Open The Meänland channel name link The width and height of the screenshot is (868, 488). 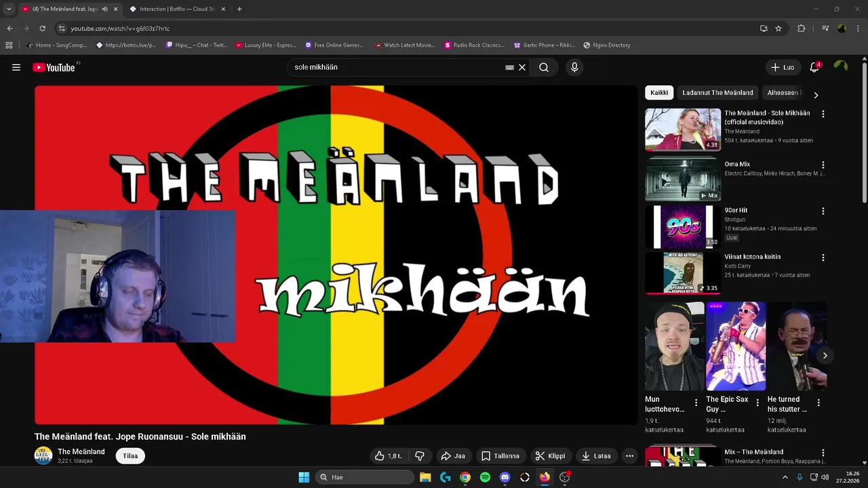click(x=81, y=451)
